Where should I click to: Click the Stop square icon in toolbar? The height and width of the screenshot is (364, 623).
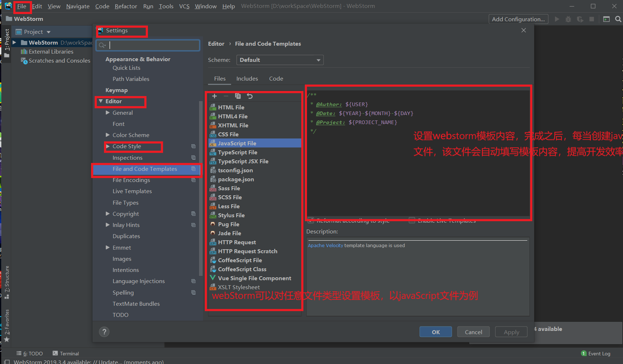pyautogui.click(x=592, y=19)
